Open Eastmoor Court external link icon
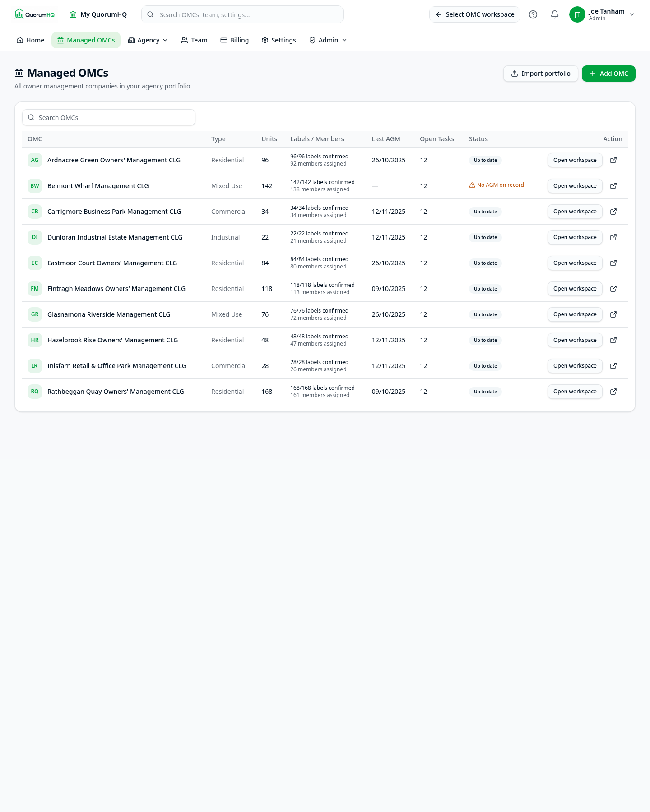The width and height of the screenshot is (650, 812). pos(613,263)
